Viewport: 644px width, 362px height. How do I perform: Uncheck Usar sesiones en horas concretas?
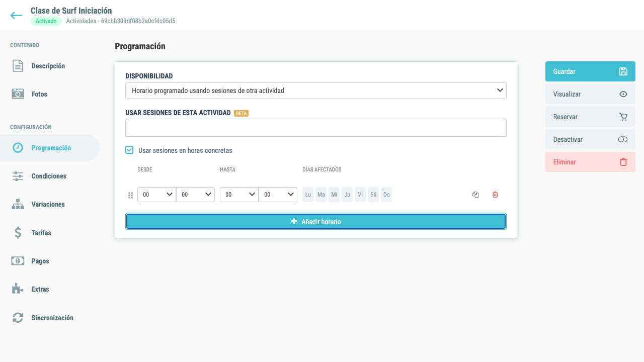pyautogui.click(x=129, y=150)
